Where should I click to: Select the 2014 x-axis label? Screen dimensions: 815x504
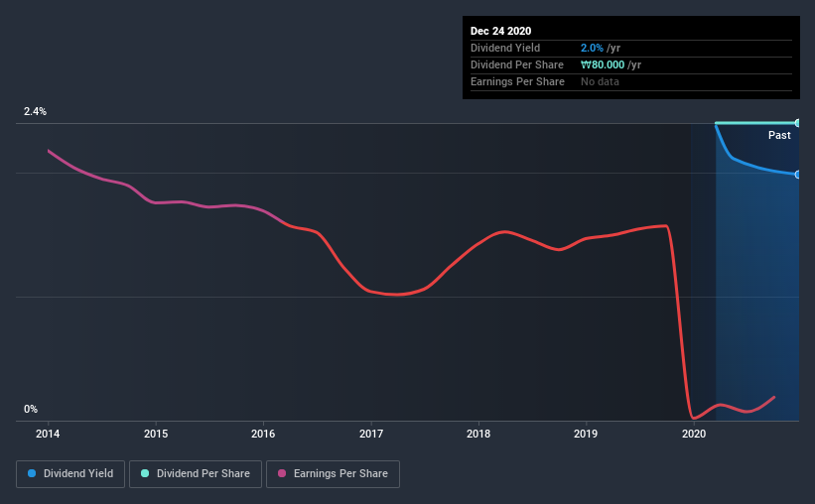[x=48, y=434]
